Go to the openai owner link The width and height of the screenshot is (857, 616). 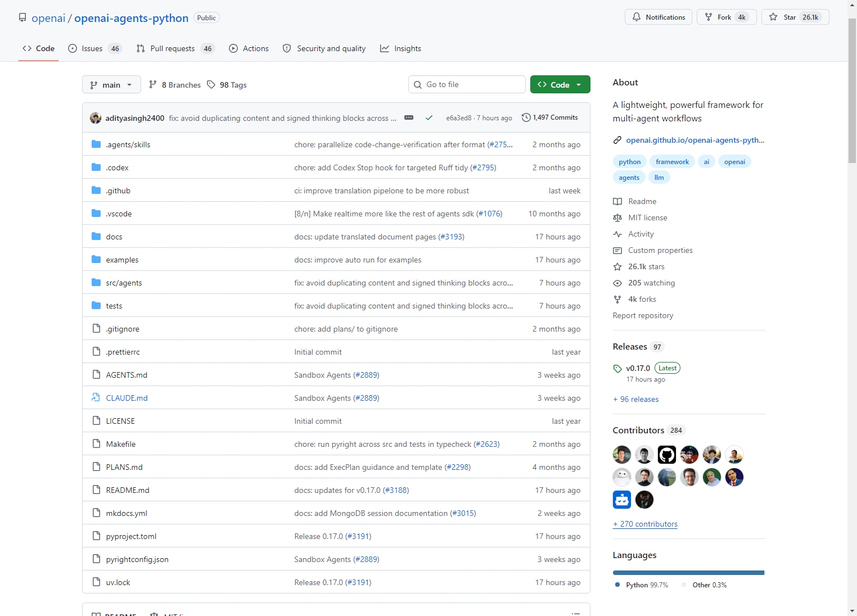[x=48, y=18]
